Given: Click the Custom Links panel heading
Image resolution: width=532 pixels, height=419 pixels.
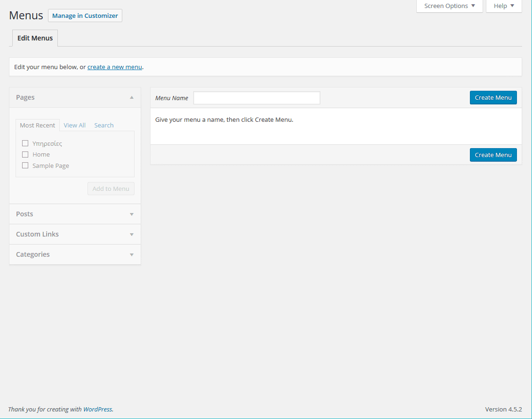Looking at the screenshot, I should [x=75, y=235].
